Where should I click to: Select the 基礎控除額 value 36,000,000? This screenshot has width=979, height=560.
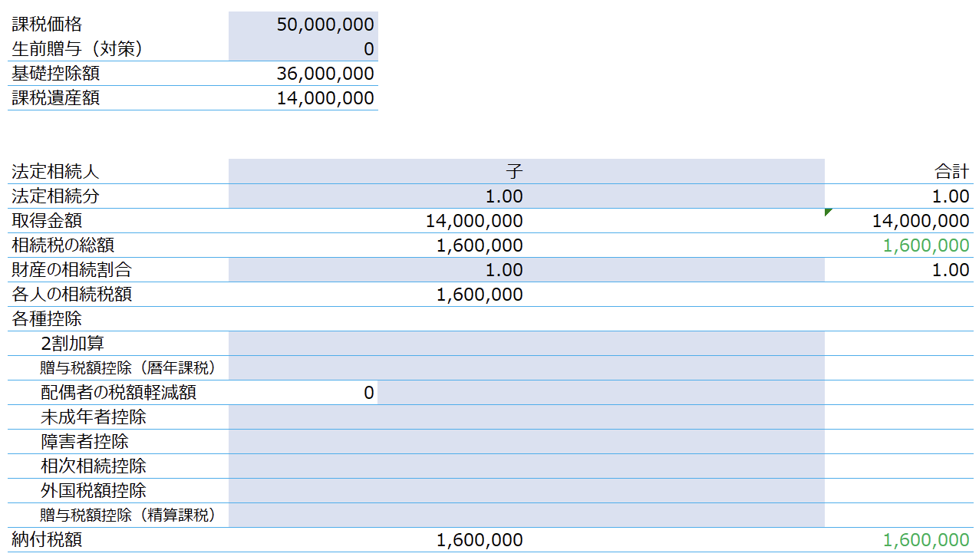click(x=303, y=74)
